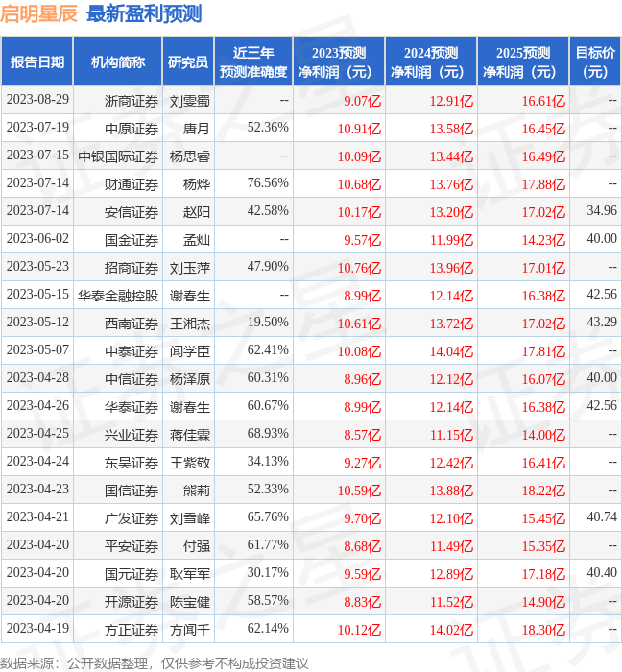Select date cell 2023-05-15
This screenshot has width=622, height=672.
click(x=37, y=295)
